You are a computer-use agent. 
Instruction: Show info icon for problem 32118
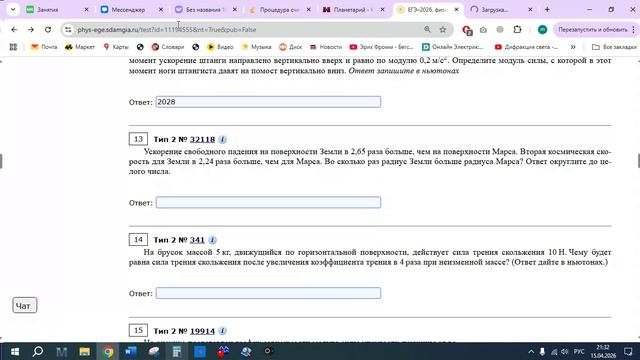click(222, 139)
